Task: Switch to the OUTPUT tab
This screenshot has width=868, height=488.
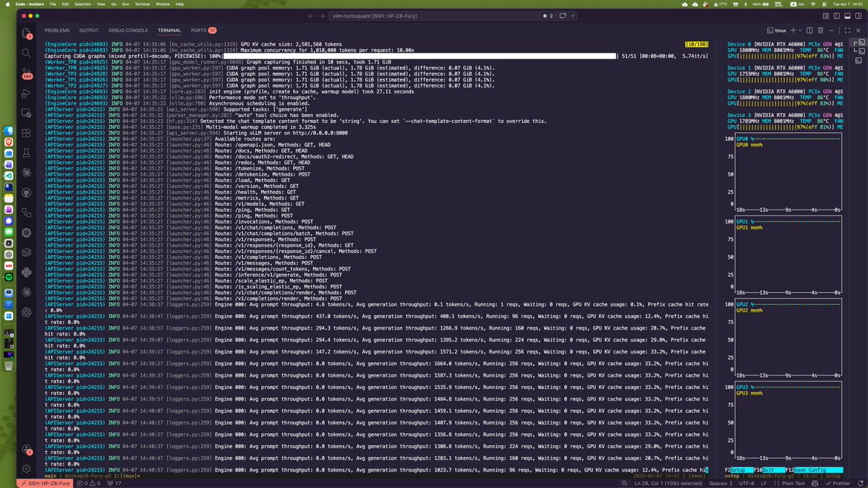Action: (x=89, y=30)
